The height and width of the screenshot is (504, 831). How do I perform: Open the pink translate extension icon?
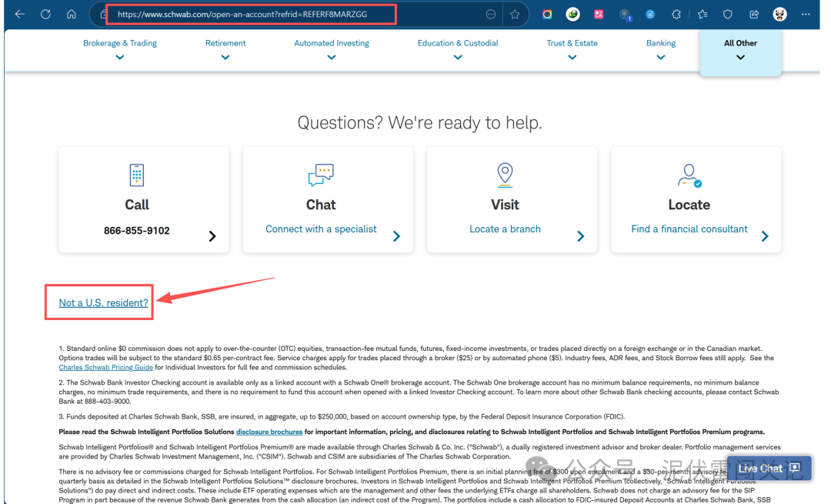click(599, 15)
